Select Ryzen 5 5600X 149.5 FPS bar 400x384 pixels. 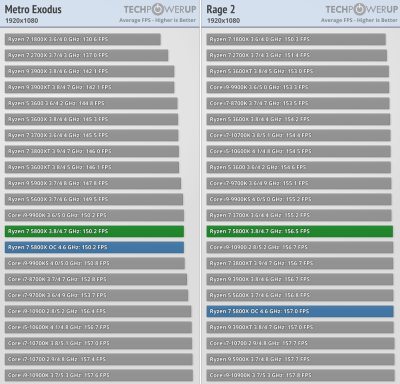pyautogui.click(x=94, y=199)
